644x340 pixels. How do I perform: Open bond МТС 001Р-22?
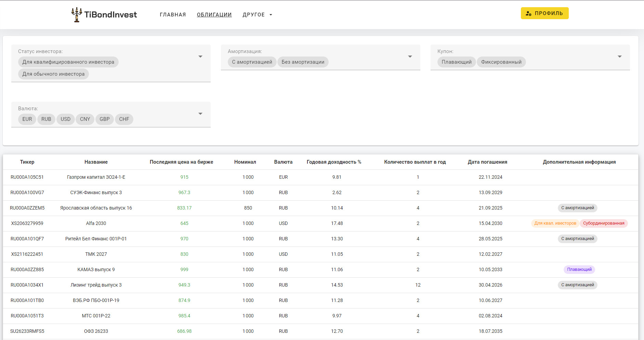pyautogui.click(x=96, y=316)
